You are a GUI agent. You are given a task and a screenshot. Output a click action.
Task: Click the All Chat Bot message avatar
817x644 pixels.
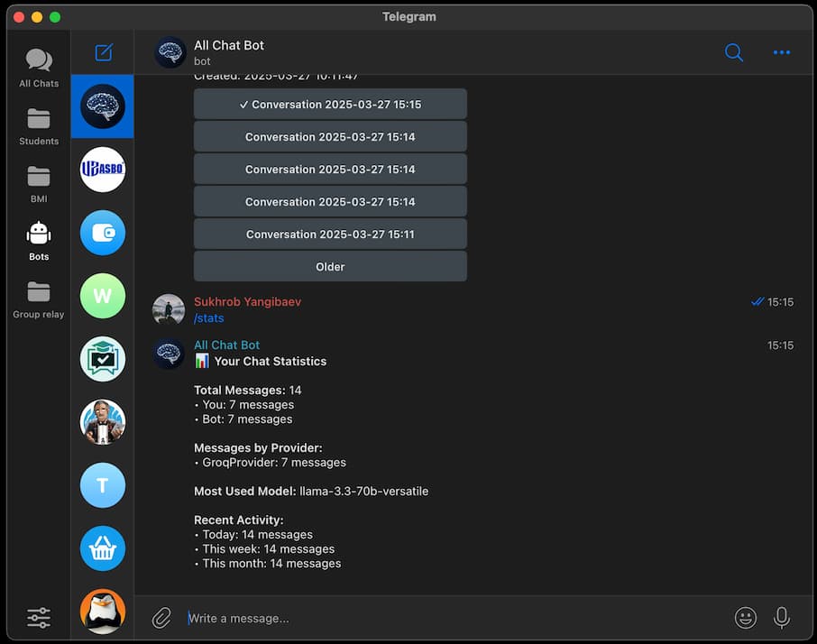[x=169, y=353]
